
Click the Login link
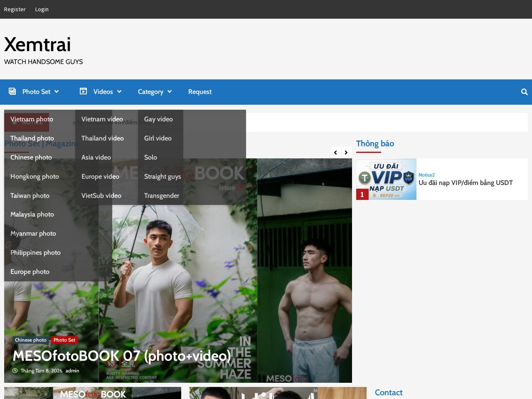pos(42,9)
